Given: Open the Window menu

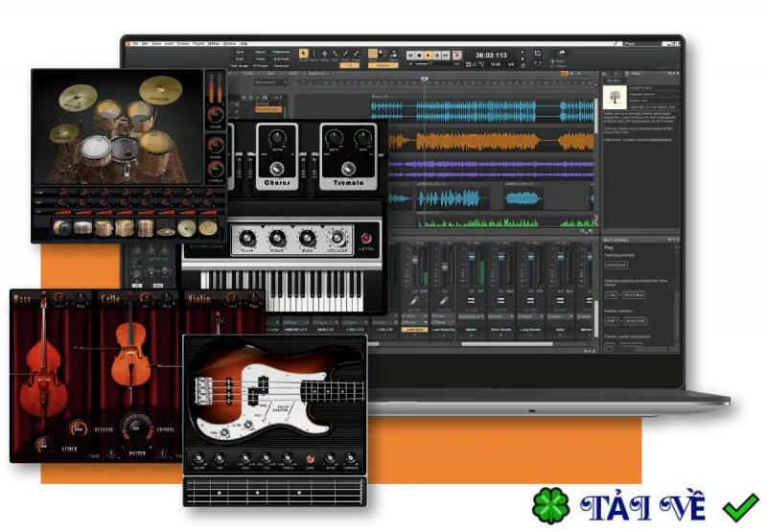Looking at the screenshot, I should click(229, 43).
